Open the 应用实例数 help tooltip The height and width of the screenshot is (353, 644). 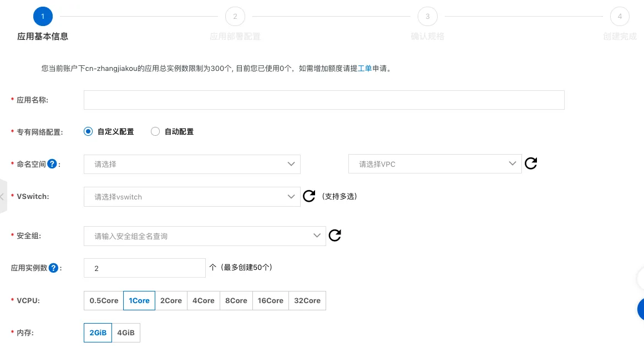click(x=53, y=267)
